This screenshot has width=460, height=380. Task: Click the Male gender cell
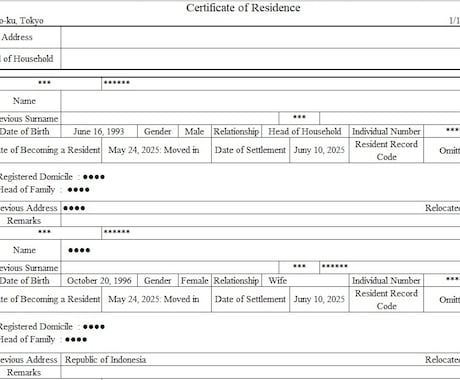coord(194,131)
